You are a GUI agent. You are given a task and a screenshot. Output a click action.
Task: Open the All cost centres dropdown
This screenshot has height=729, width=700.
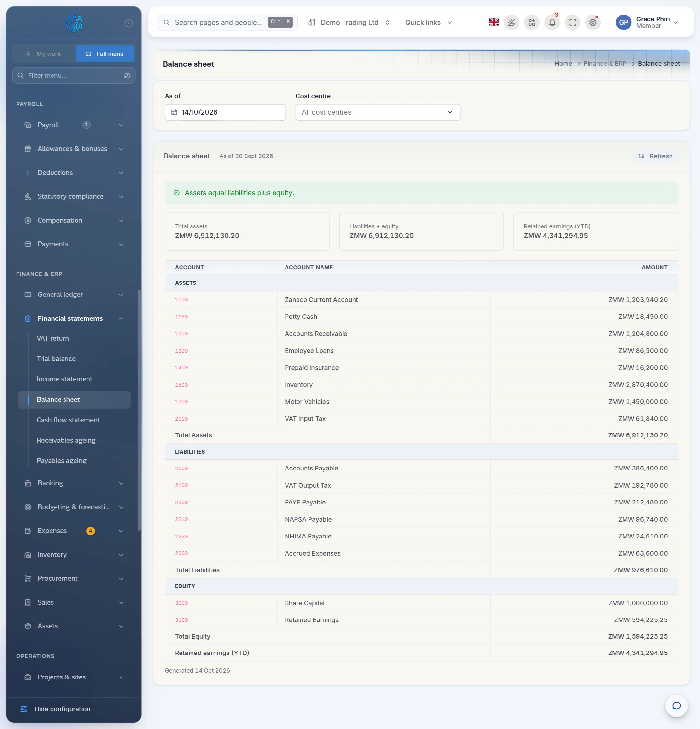click(378, 112)
